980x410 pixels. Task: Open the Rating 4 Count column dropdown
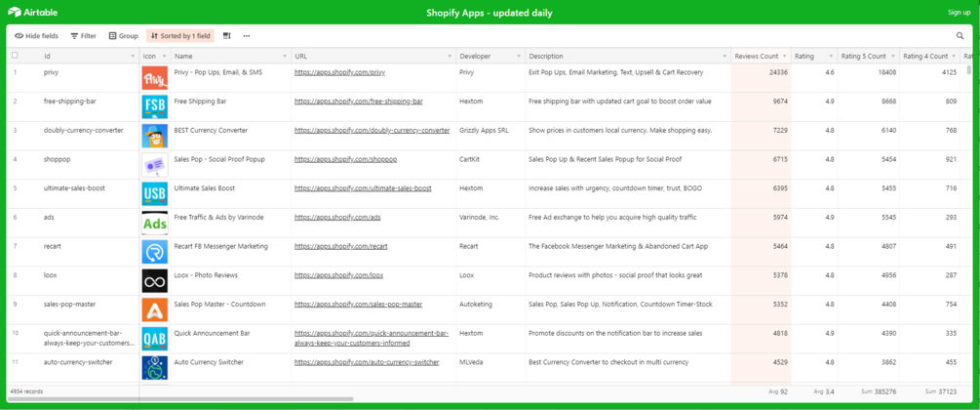point(955,57)
